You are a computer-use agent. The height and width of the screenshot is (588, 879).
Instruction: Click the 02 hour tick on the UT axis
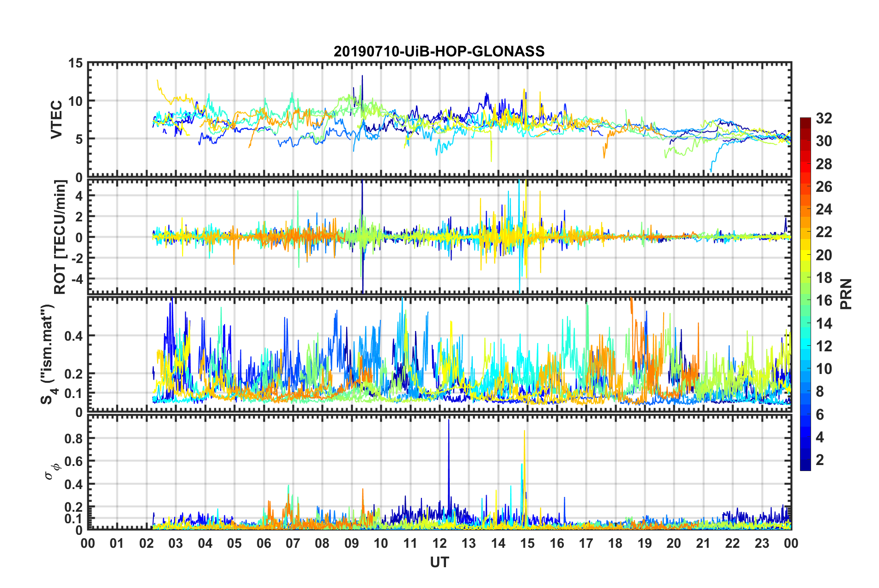pyautogui.click(x=146, y=543)
